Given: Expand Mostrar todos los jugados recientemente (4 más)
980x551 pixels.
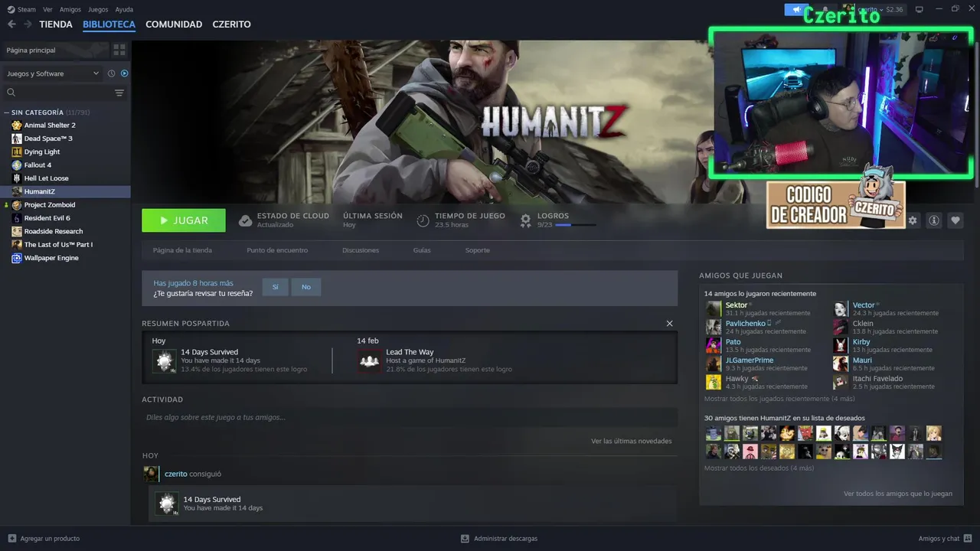Looking at the screenshot, I should coord(779,399).
